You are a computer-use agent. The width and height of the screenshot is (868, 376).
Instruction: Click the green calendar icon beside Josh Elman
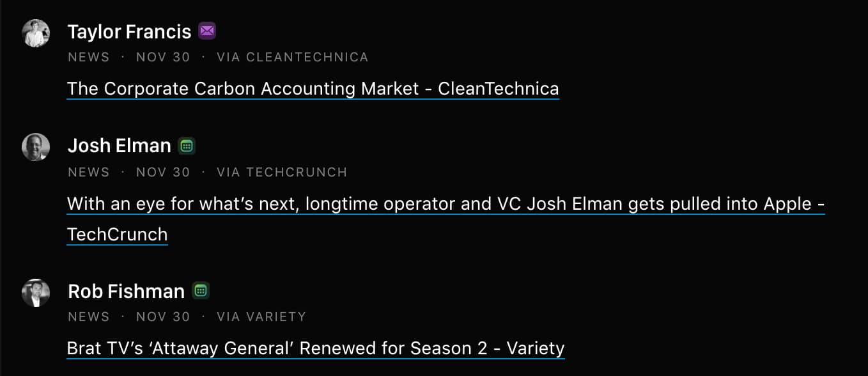click(187, 146)
